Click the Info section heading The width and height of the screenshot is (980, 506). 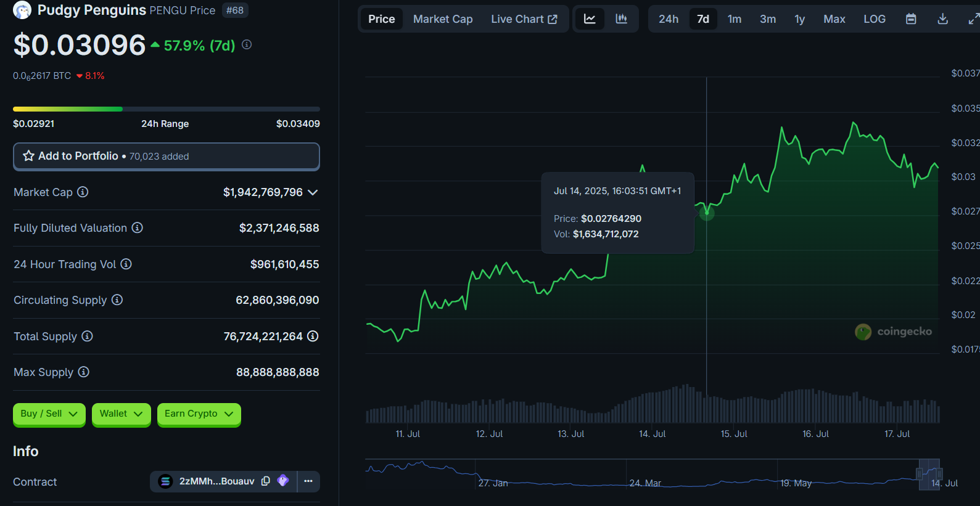[x=25, y=451]
